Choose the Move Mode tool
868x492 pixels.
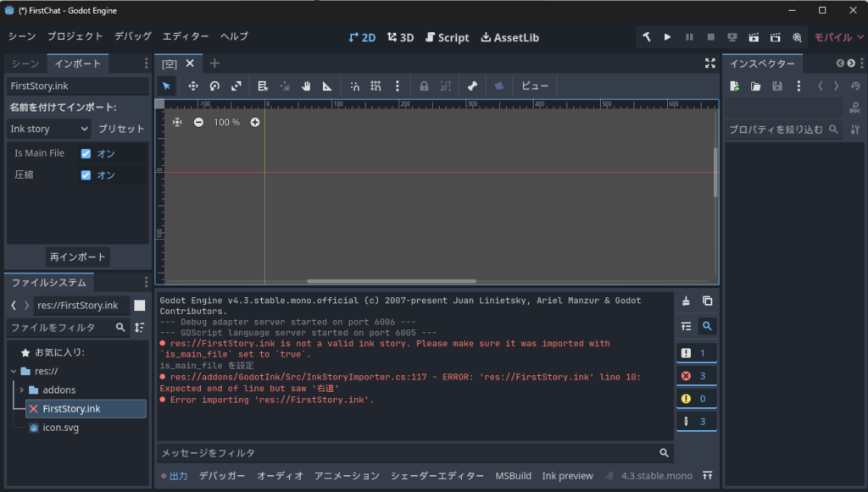(x=193, y=86)
